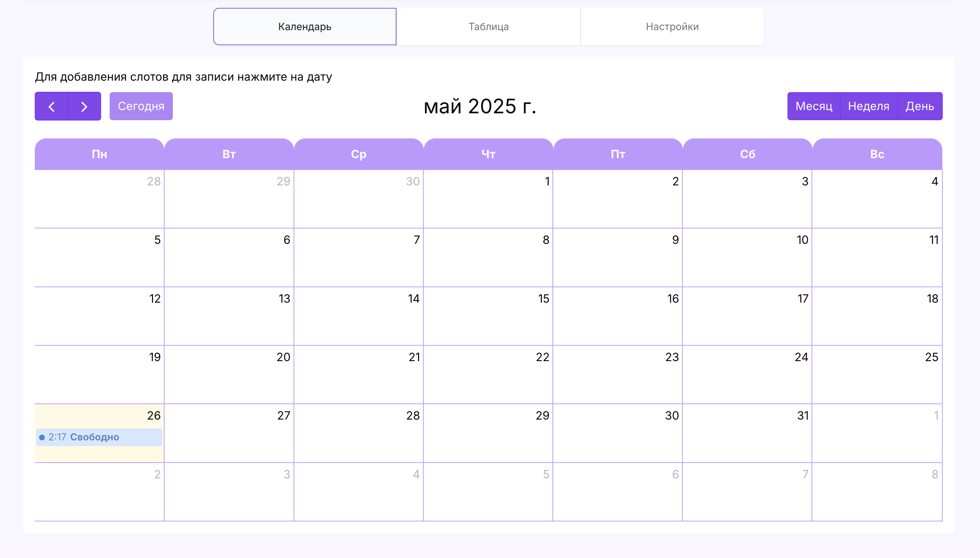Switch to День view

click(919, 106)
